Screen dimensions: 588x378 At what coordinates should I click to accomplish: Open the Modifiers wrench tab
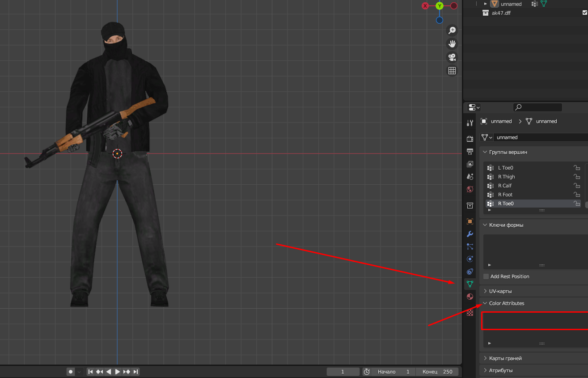(470, 234)
